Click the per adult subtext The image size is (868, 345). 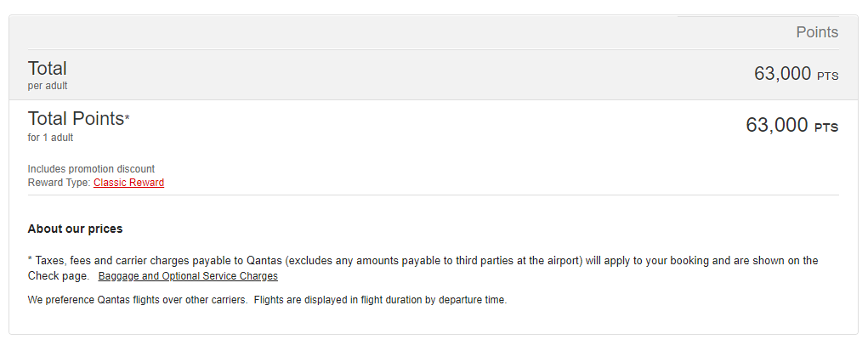[48, 86]
